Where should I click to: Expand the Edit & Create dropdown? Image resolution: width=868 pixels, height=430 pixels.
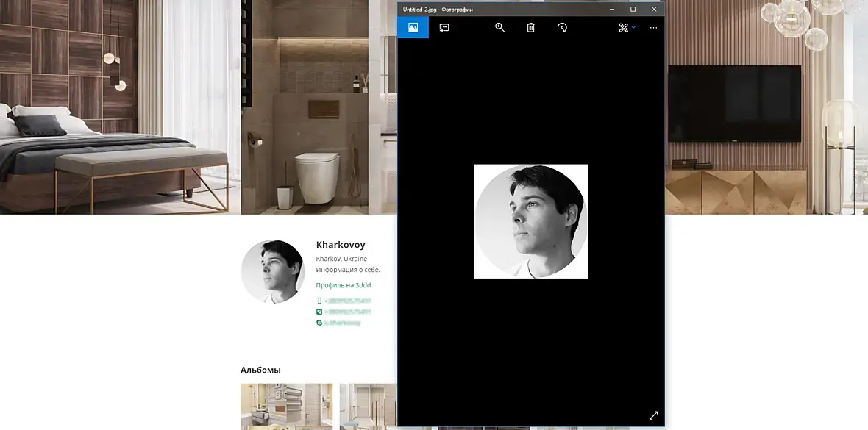(x=627, y=28)
